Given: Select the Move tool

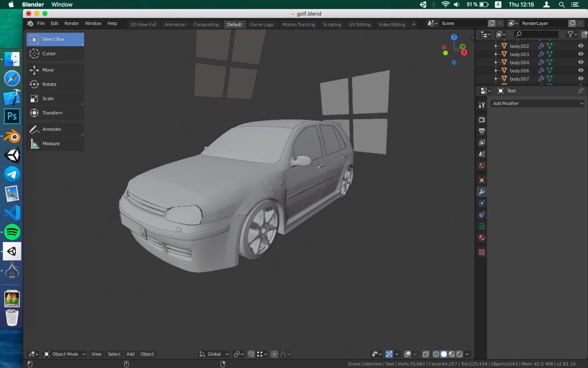Looking at the screenshot, I should click(55, 70).
